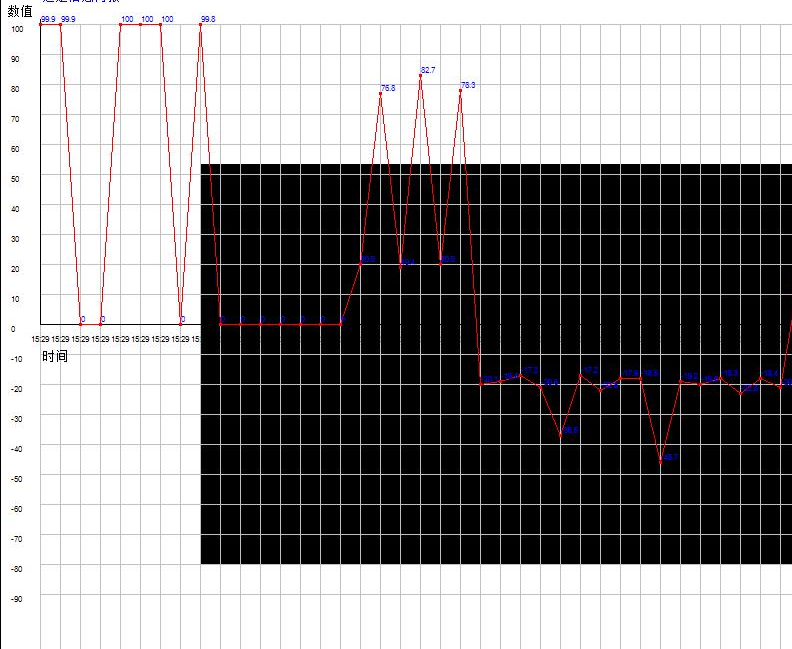Select the y-axis tick label -40
792x649 pixels.
17,449
